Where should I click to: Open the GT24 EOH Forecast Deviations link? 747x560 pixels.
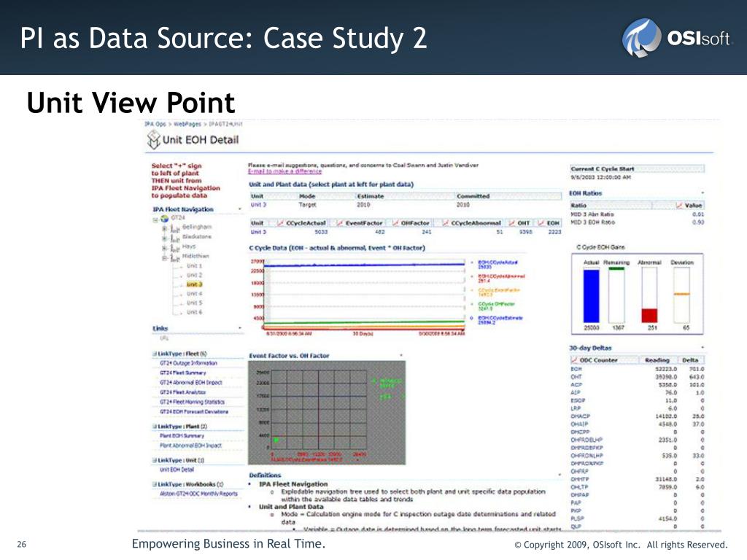coord(194,411)
